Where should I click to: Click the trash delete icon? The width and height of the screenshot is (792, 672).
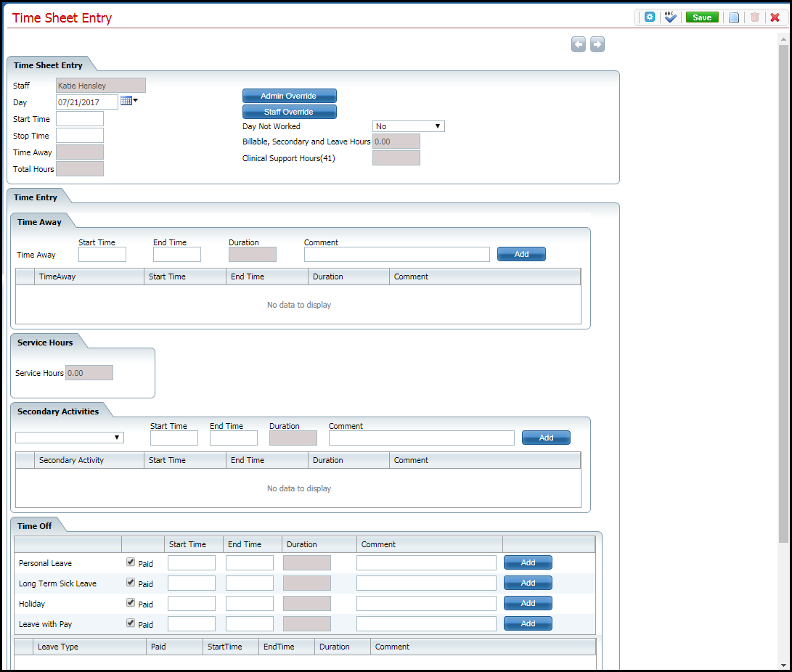click(755, 17)
